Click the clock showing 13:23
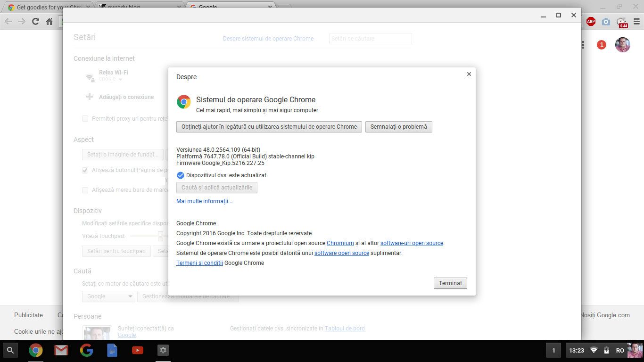The image size is (644, 362). (x=577, y=350)
